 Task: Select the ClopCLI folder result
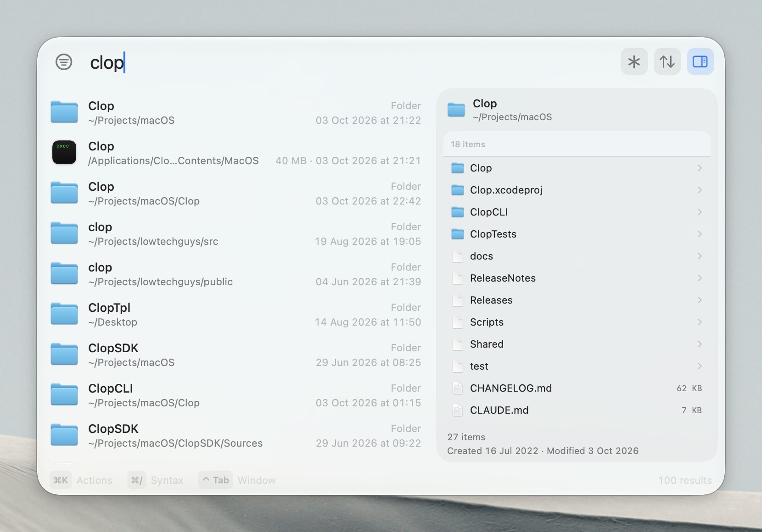(x=236, y=395)
